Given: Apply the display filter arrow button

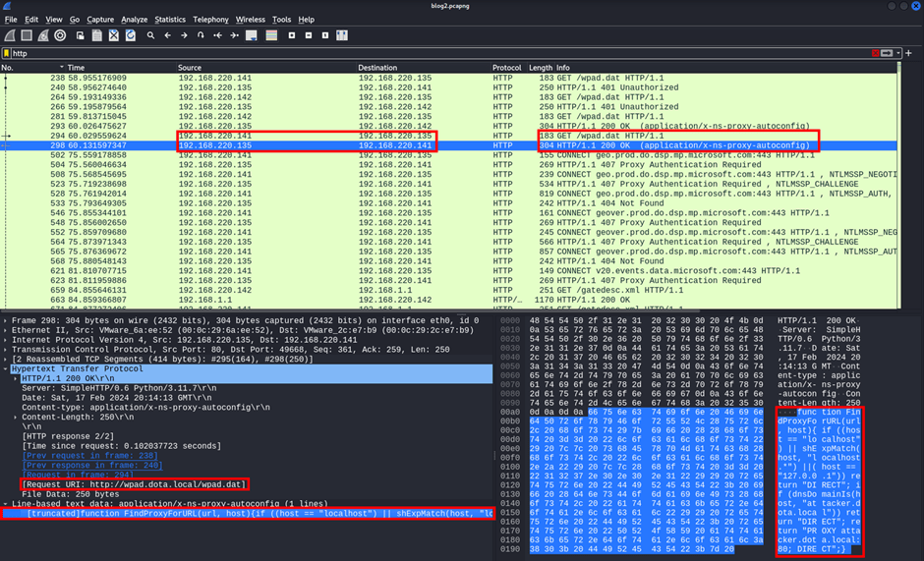Looking at the screenshot, I should pos(887,53).
